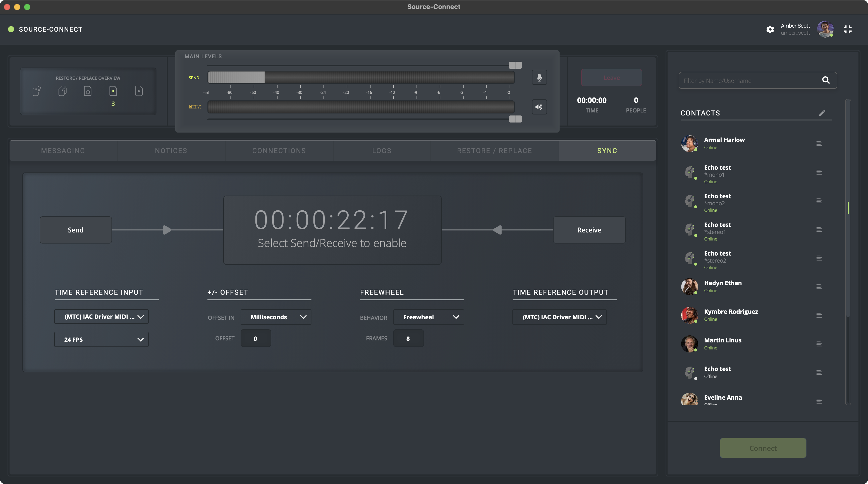Click search magnifier in contacts filter
The image size is (868, 484).
[x=826, y=80]
